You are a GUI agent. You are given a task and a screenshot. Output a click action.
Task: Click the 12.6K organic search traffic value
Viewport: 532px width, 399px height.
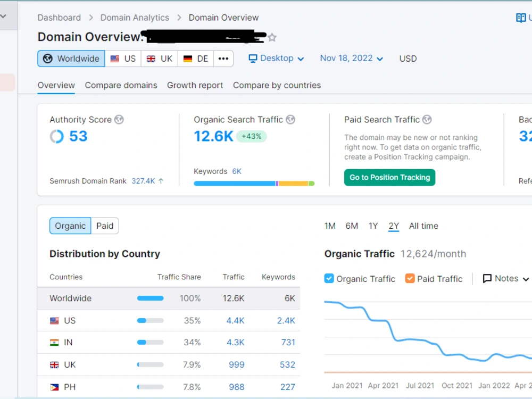tap(213, 136)
